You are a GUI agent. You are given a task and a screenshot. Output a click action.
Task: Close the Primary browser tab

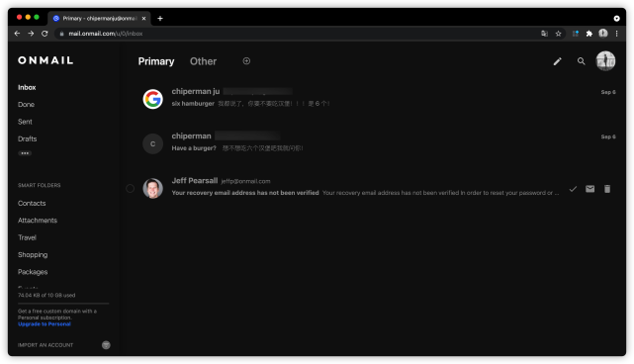pyautogui.click(x=143, y=18)
